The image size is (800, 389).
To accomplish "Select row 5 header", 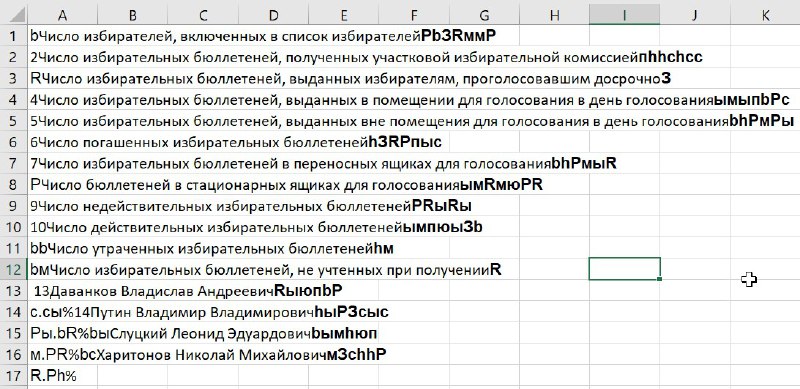I will point(13,120).
